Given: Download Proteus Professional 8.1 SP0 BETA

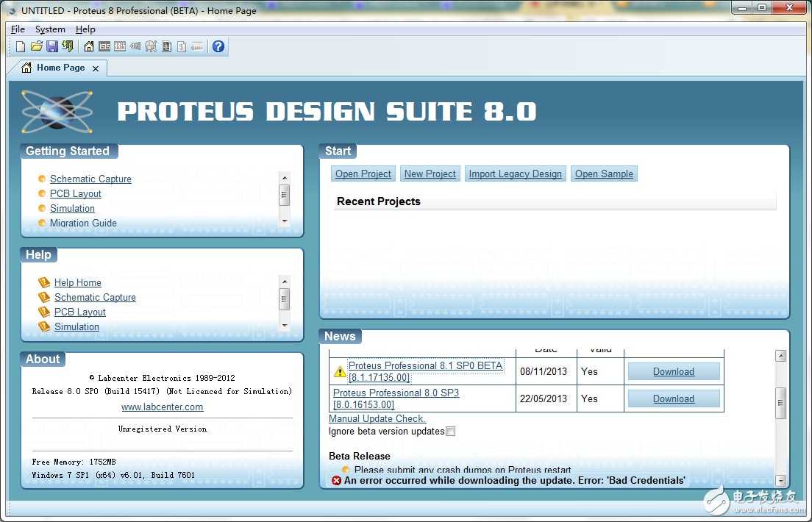Looking at the screenshot, I should click(x=674, y=371).
